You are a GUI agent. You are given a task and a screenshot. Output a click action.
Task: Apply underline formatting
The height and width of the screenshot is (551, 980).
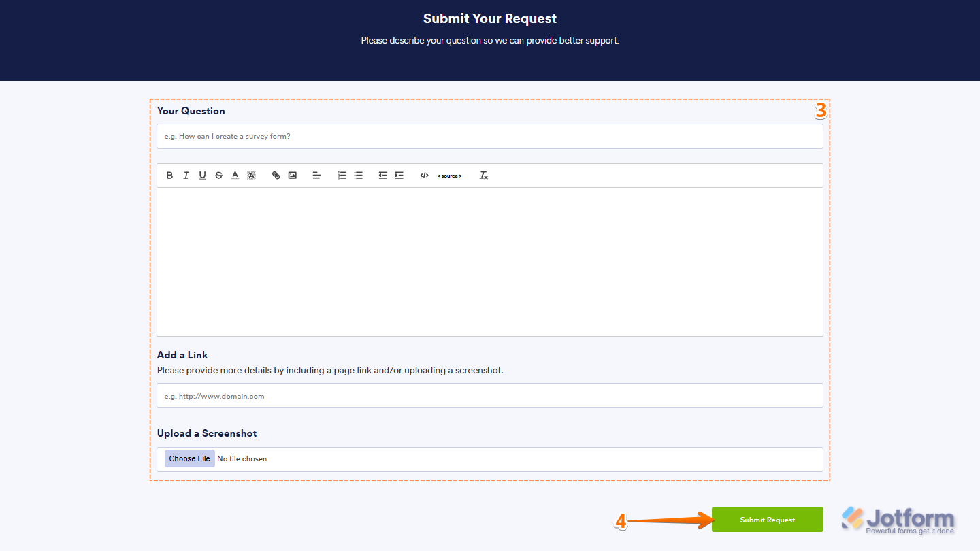click(x=202, y=175)
